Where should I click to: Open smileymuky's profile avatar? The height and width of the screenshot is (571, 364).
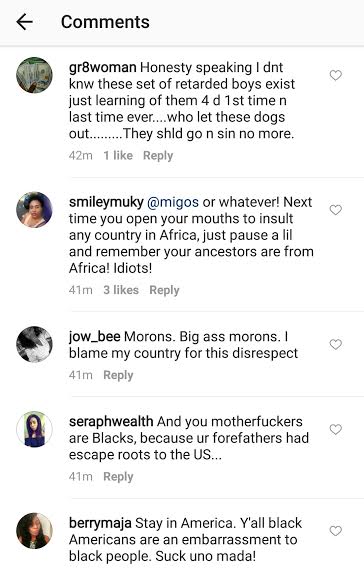(34, 209)
